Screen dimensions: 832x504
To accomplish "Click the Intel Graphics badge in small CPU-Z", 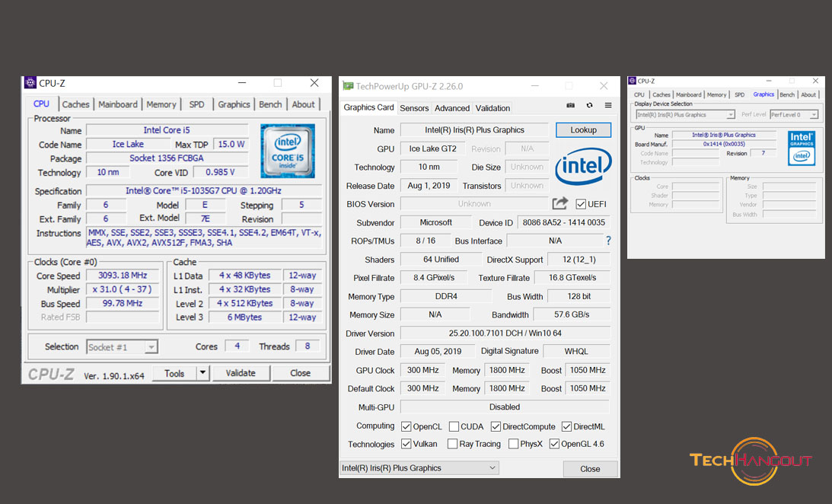I will (x=802, y=148).
